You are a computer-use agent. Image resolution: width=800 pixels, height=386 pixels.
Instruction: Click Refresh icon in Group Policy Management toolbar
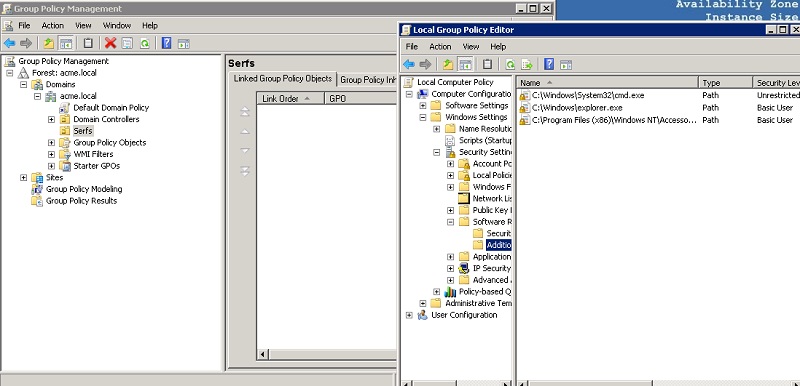pos(145,43)
